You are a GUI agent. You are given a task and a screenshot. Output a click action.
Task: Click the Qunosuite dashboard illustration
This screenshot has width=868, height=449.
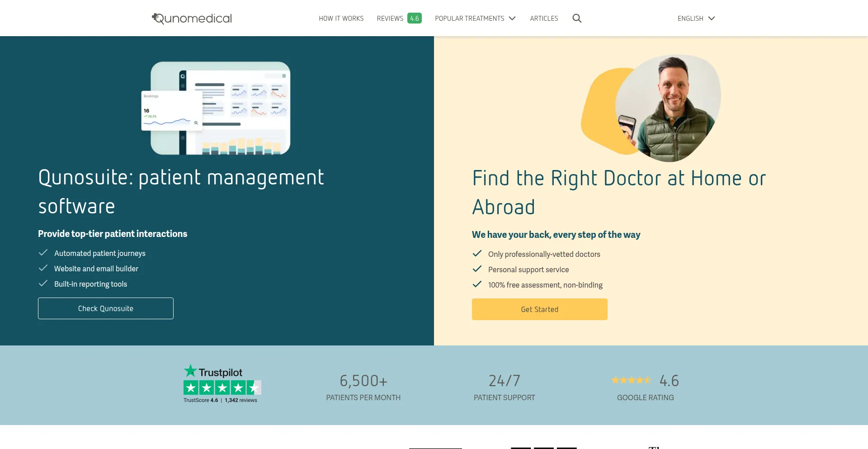216,109
